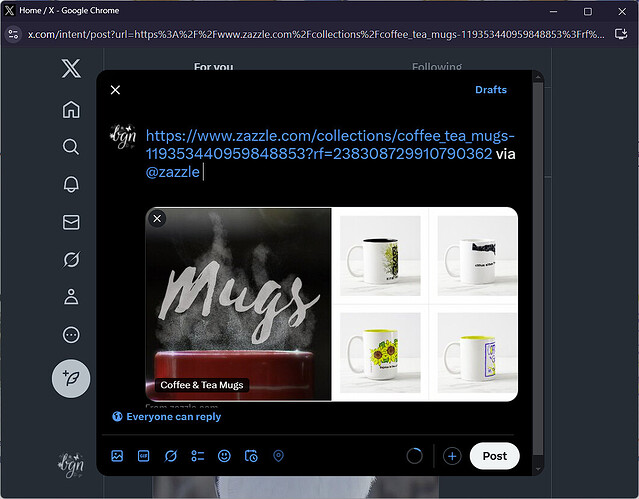This screenshot has width=639, height=499.
Task: Click the @zazzle mention
Action: pyautogui.click(x=173, y=172)
